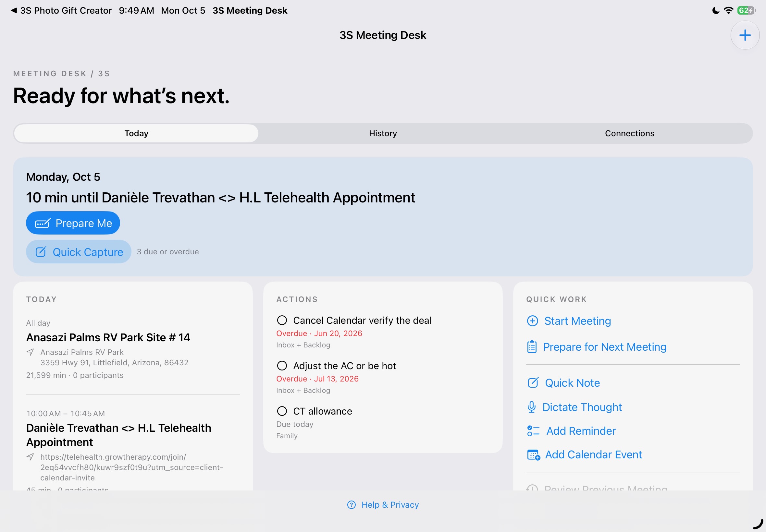766x532 pixels.
Task: Tap the plus add button top right
Action: pyautogui.click(x=745, y=35)
